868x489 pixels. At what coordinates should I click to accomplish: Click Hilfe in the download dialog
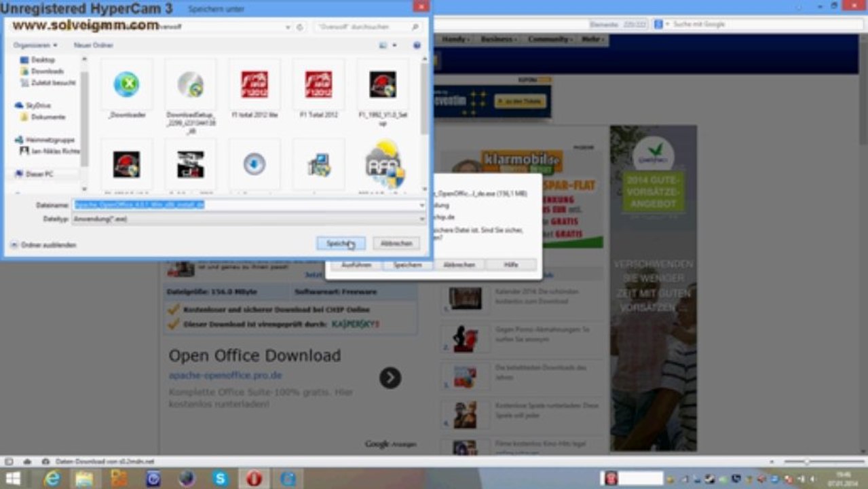click(511, 265)
